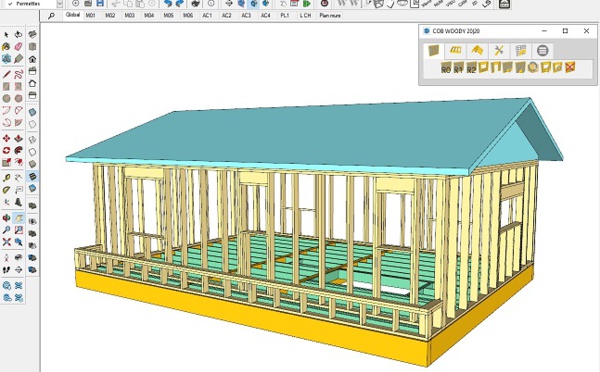Viewport: 600px width, 372px height.
Task: Open the dropdown arrow beside the checked name
Action: point(60,3)
